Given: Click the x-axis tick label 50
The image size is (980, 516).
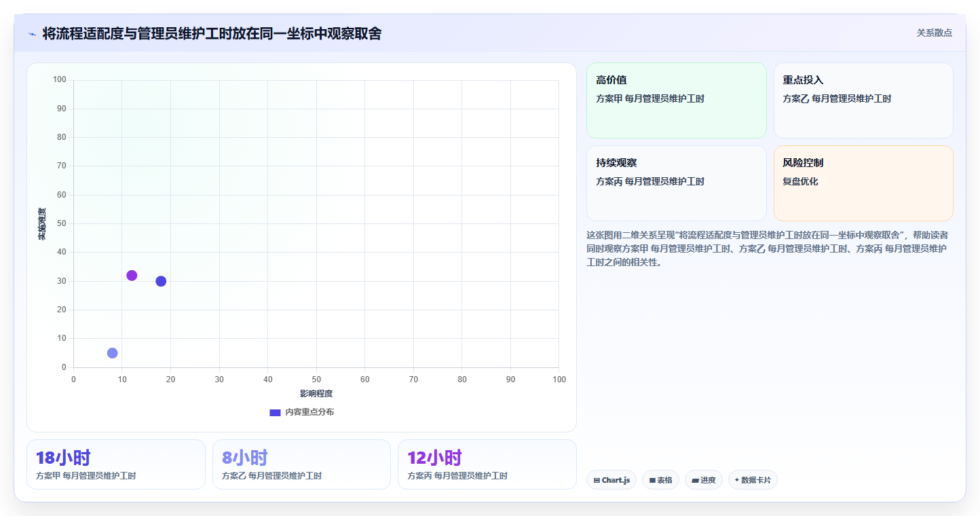Looking at the screenshot, I should click(x=316, y=380).
